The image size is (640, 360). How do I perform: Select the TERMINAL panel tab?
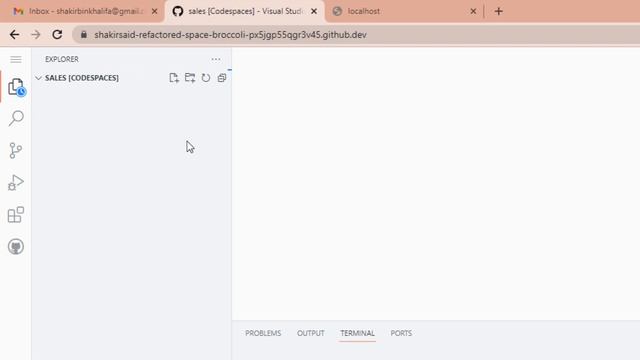[x=358, y=333]
